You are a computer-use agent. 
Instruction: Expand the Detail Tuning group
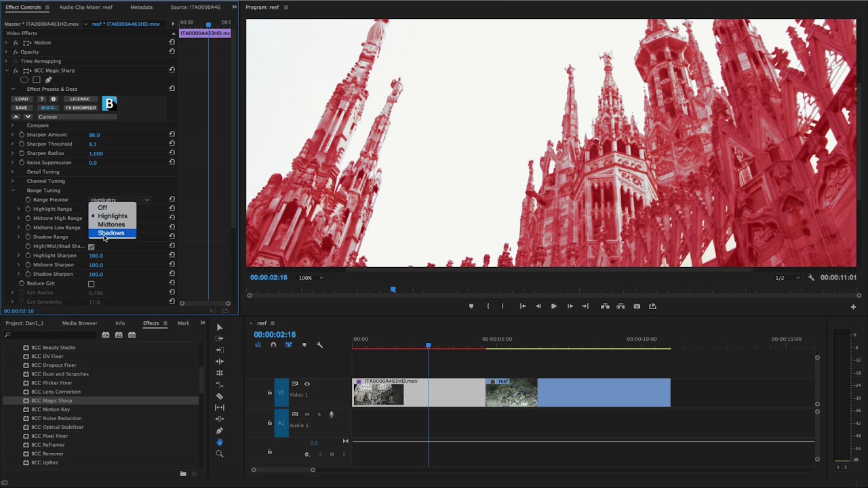pyautogui.click(x=12, y=172)
